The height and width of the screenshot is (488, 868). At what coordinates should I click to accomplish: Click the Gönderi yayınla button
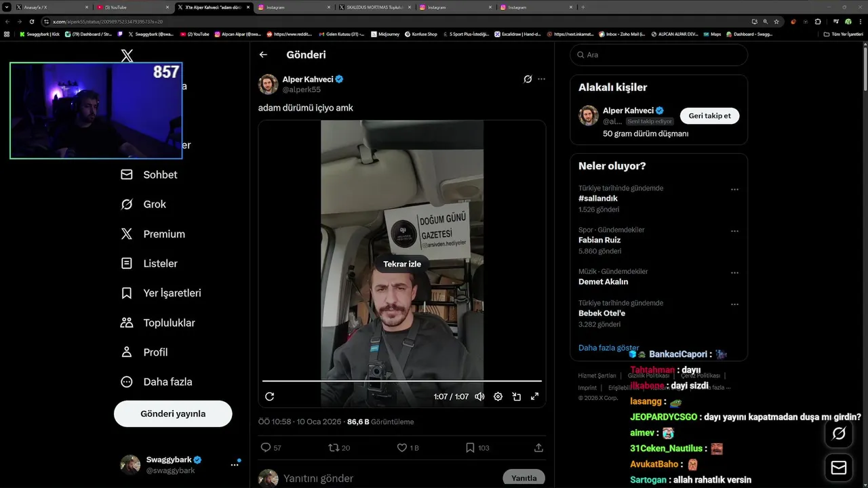(173, 413)
